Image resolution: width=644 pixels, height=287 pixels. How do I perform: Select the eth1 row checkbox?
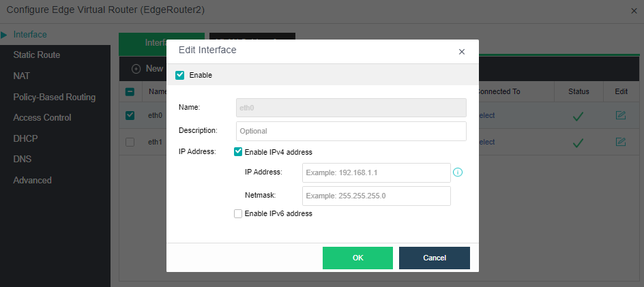[130, 142]
